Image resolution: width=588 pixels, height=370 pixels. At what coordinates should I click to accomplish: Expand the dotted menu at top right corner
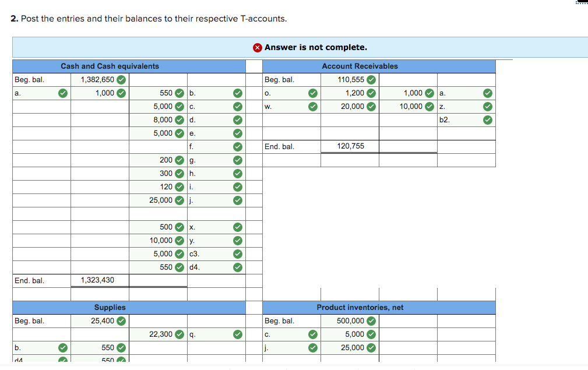tap(582, 3)
